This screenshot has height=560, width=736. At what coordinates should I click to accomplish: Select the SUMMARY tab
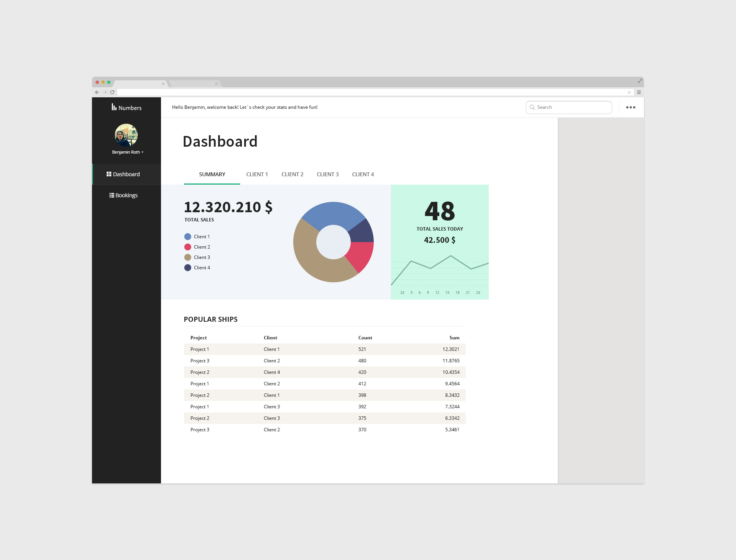coord(212,174)
